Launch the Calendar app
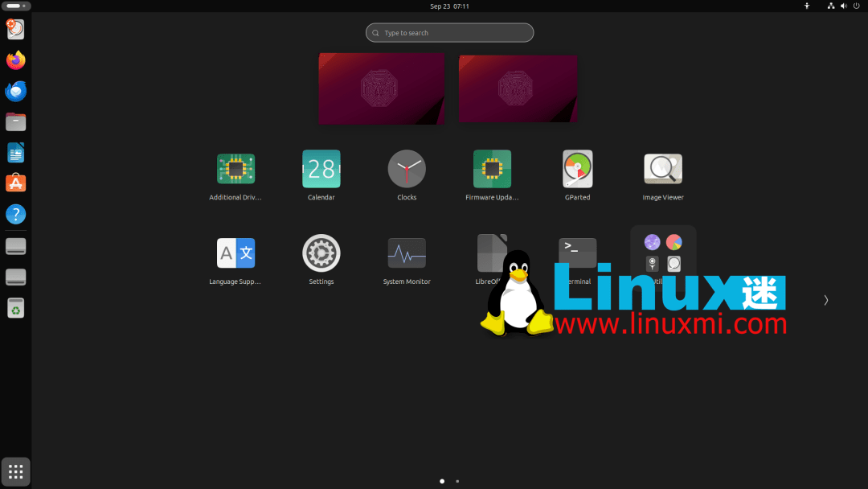This screenshot has height=489, width=868. [x=321, y=169]
